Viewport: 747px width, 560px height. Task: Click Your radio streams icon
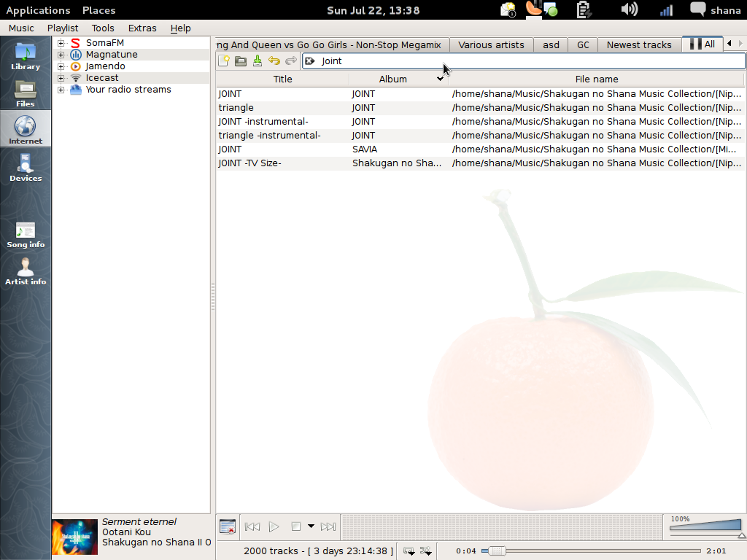pos(75,90)
